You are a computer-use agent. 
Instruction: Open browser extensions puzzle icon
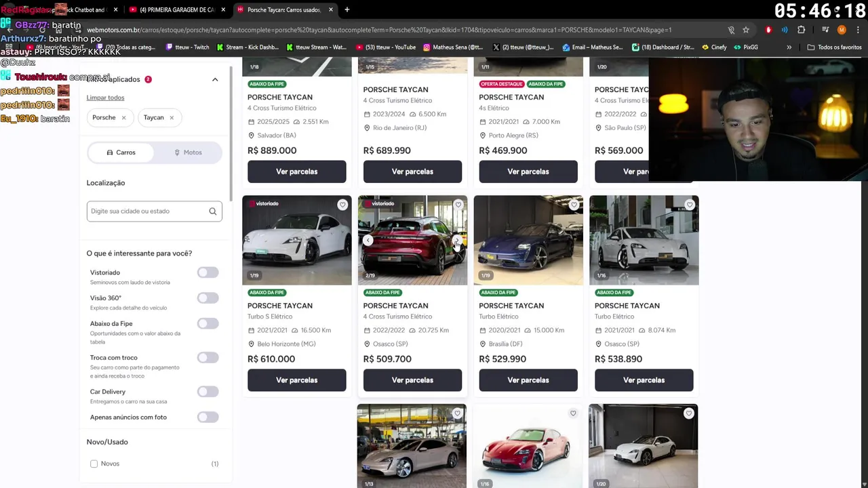click(x=802, y=30)
